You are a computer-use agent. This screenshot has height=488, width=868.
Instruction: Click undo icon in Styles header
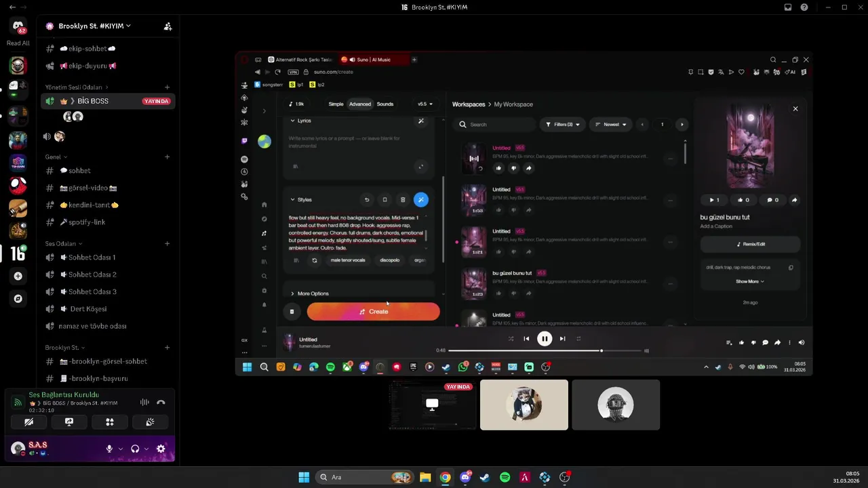pyautogui.click(x=367, y=200)
